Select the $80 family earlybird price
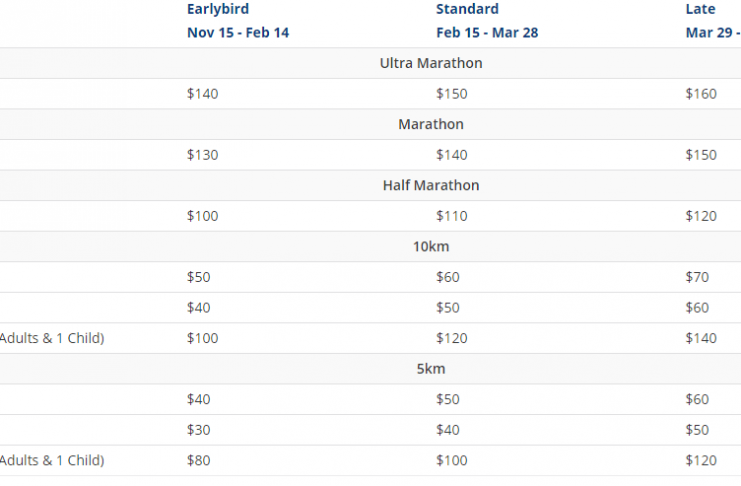 198,460
